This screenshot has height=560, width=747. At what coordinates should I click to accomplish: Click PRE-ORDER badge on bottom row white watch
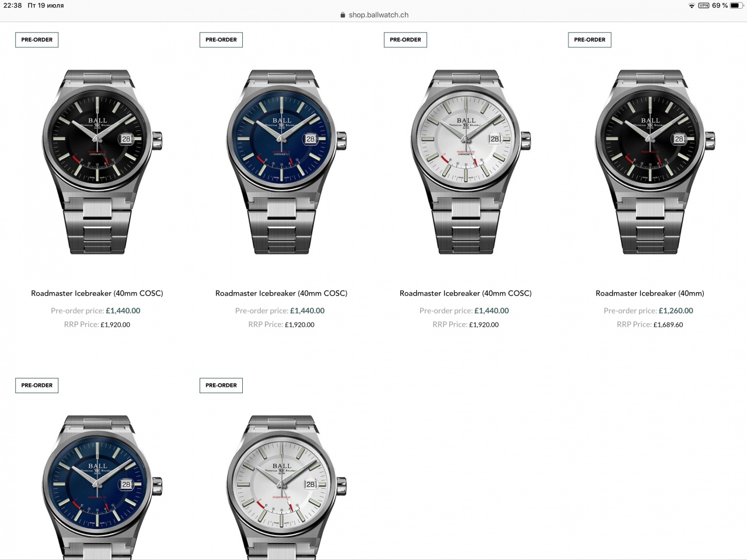[221, 385]
